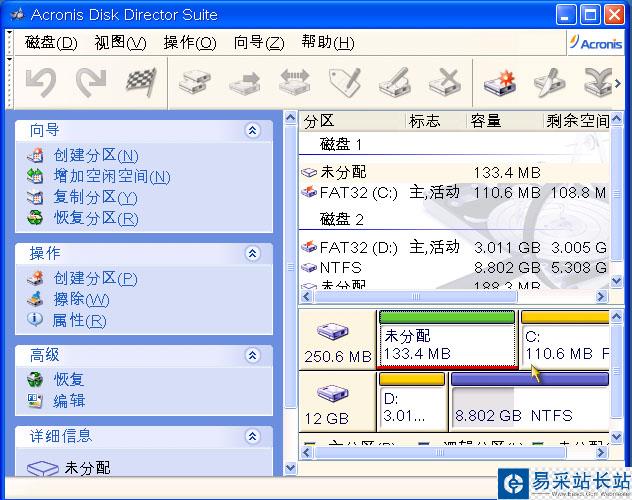The height and width of the screenshot is (500, 632).
Task: Collapse the 详细信息 panel
Action: coord(253,436)
